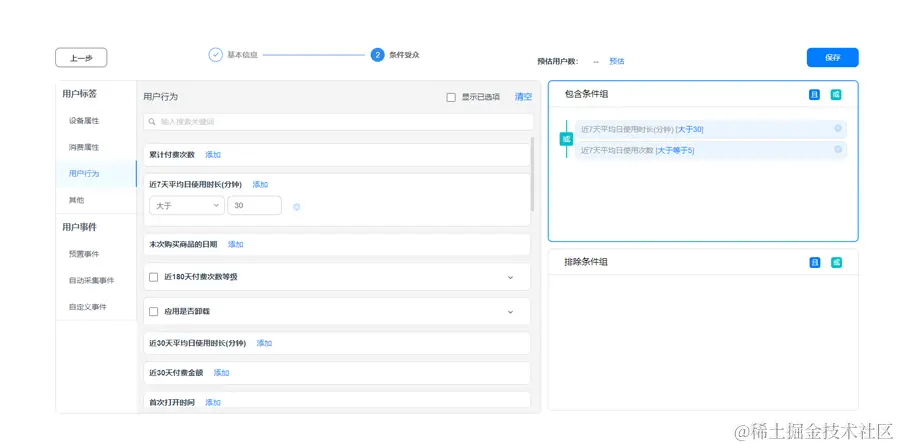The image size is (900, 448).
Task: Toggle the 或 connector between the two conditions
Action: pos(567,139)
